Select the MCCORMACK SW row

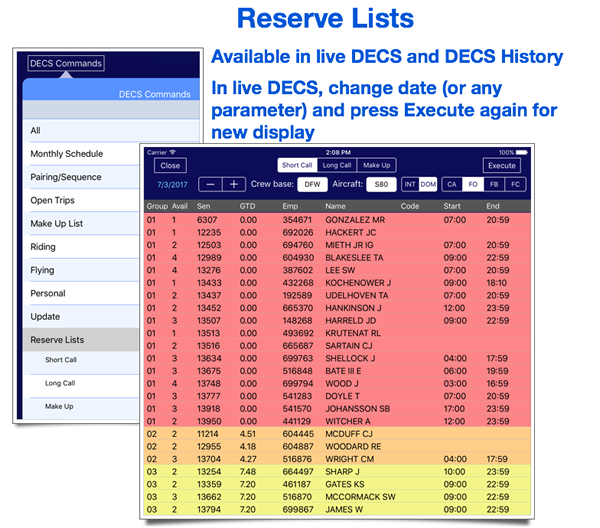(x=338, y=497)
